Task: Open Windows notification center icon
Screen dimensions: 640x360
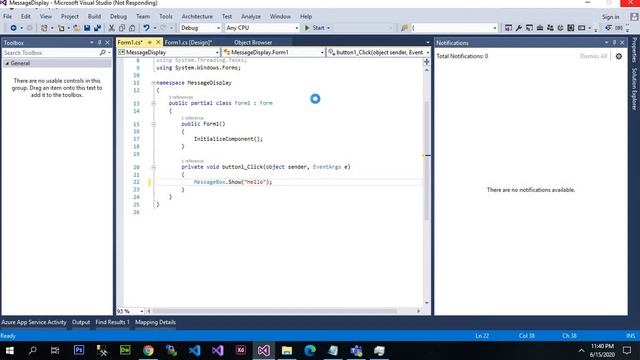Action: coord(627,350)
